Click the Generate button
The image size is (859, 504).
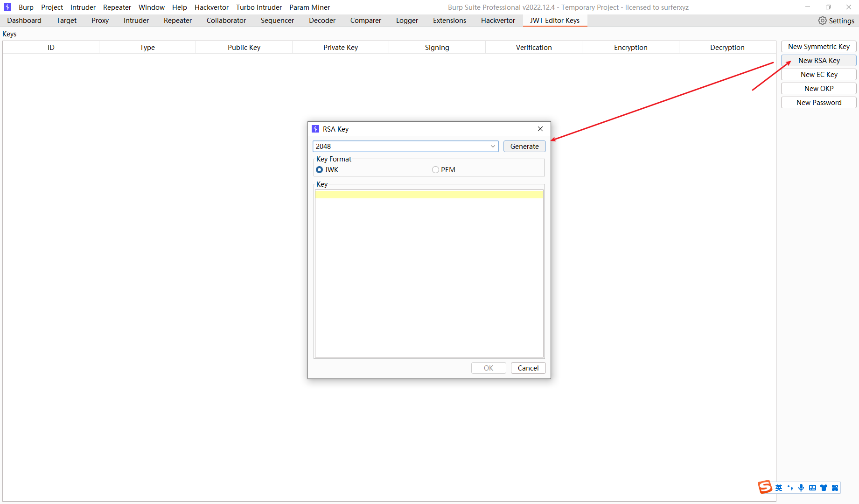[x=524, y=147]
